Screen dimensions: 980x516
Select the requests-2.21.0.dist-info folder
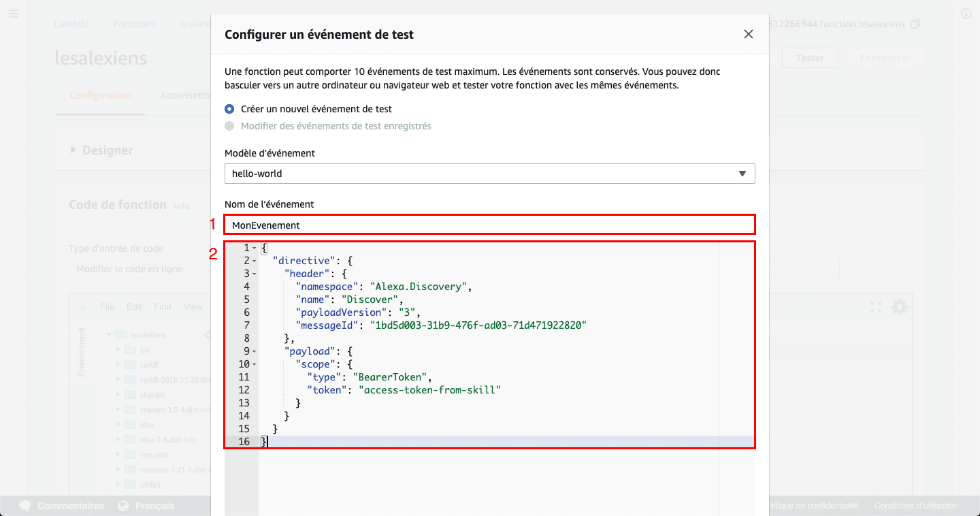tap(176, 470)
